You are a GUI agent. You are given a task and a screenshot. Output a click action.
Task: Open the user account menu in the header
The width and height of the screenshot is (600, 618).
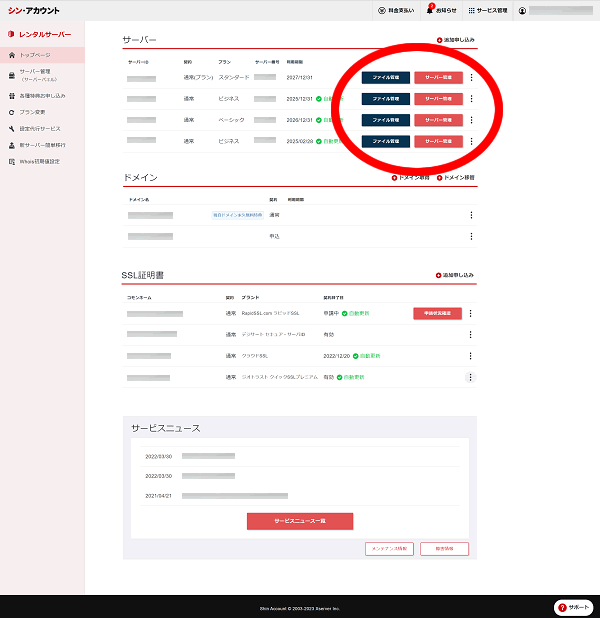(x=557, y=11)
